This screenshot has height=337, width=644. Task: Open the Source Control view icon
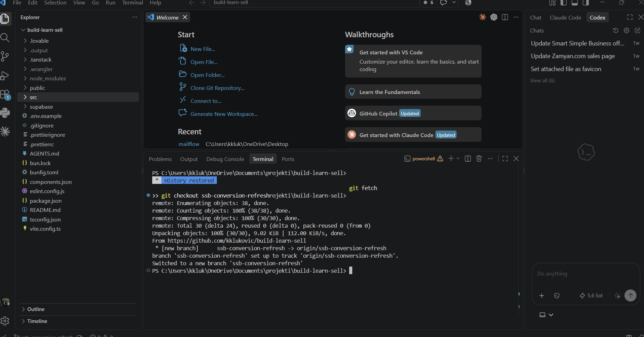(5, 56)
